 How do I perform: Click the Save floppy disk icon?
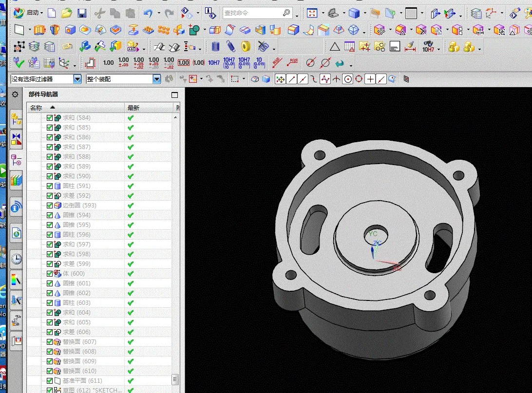pos(82,13)
